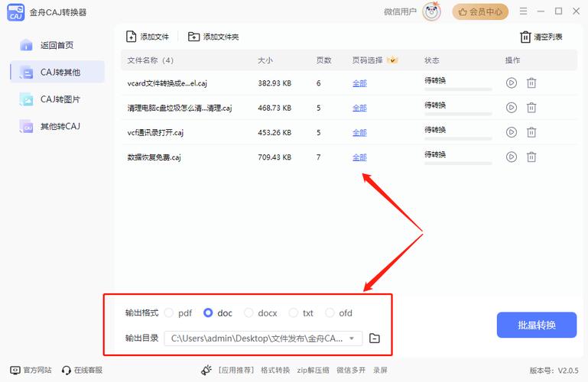Open the hamburger menu icon in title bar

523,11
